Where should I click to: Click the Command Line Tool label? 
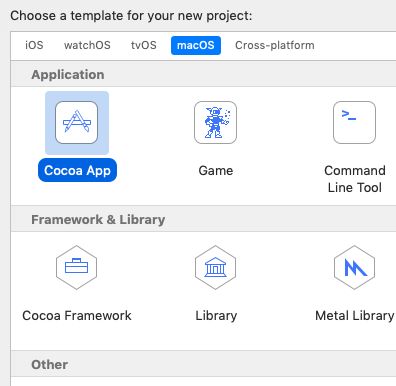355,179
